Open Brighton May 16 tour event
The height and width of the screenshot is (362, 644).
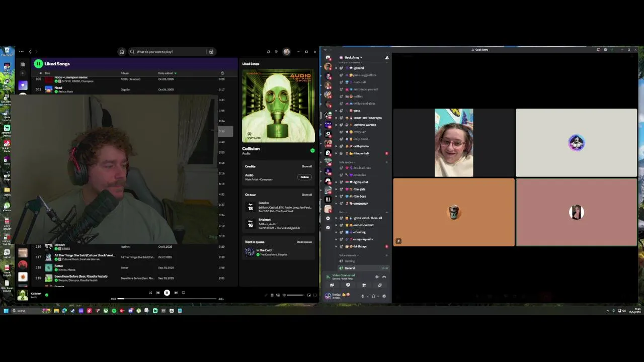pyautogui.click(x=279, y=224)
